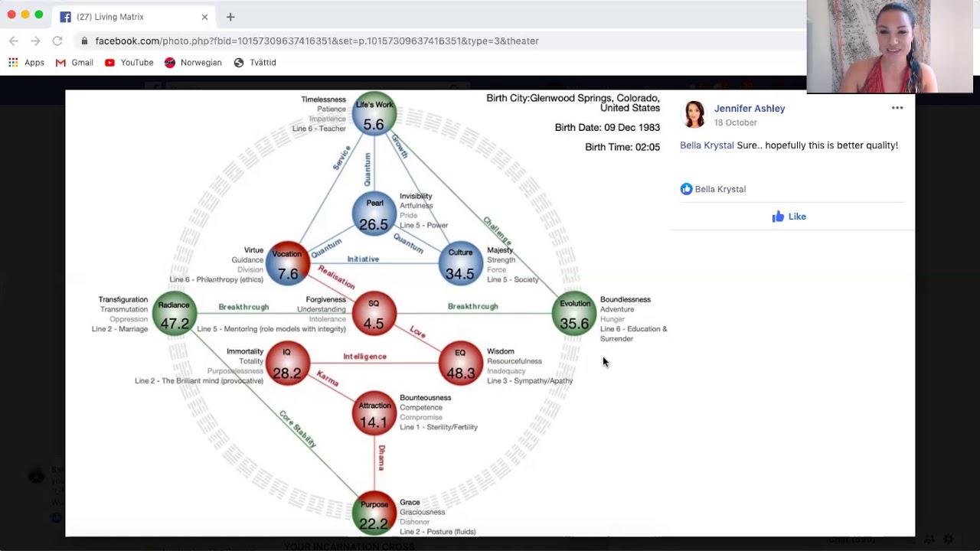Select the Radiance 47.2 sphere
This screenshot has height=551, width=980.
click(175, 314)
